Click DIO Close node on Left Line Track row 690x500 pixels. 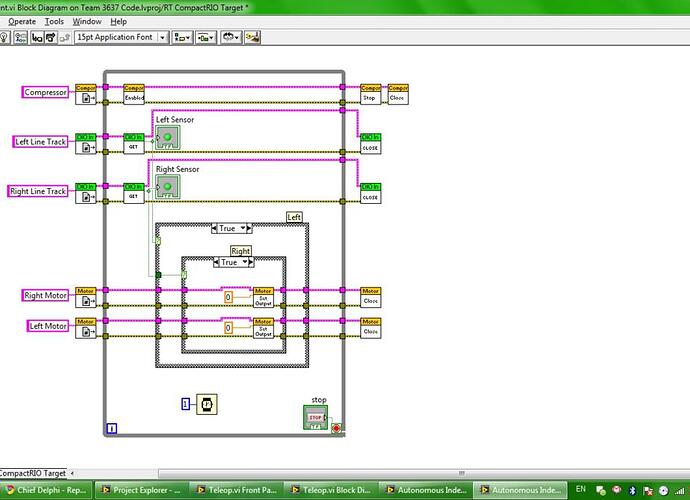pyautogui.click(x=371, y=143)
